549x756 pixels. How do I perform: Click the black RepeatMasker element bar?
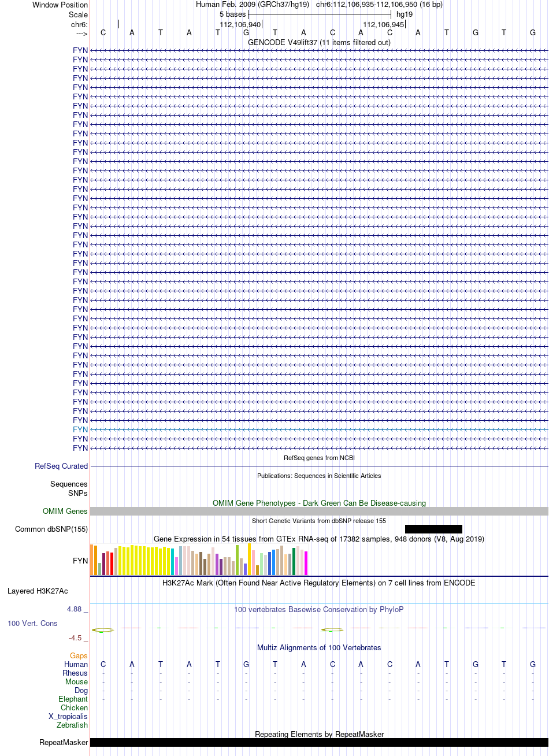point(319,742)
